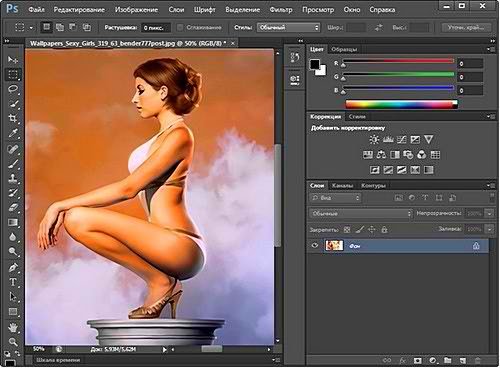This screenshot has height=368, width=500.
Task: Open the Цвет panel options menu
Action: 491,49
